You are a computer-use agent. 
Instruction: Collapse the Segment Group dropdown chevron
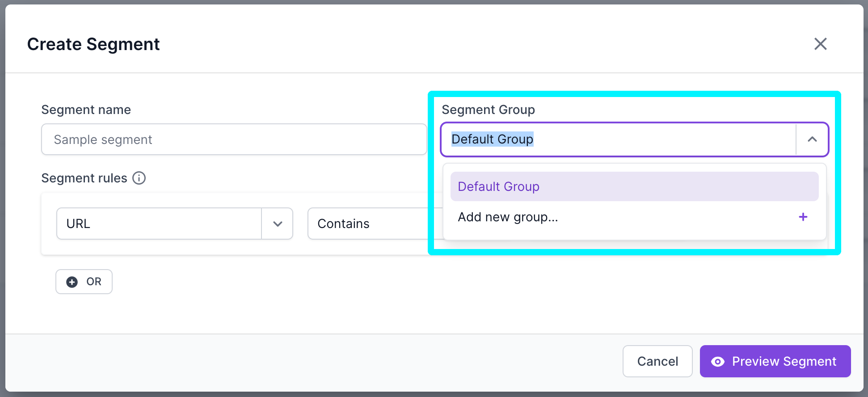point(812,139)
